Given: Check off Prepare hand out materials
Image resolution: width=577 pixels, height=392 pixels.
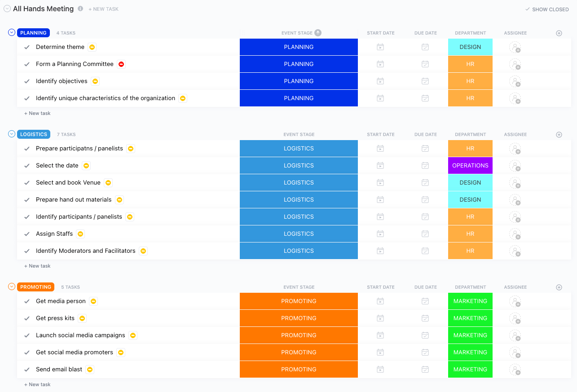Looking at the screenshot, I should tap(27, 199).
